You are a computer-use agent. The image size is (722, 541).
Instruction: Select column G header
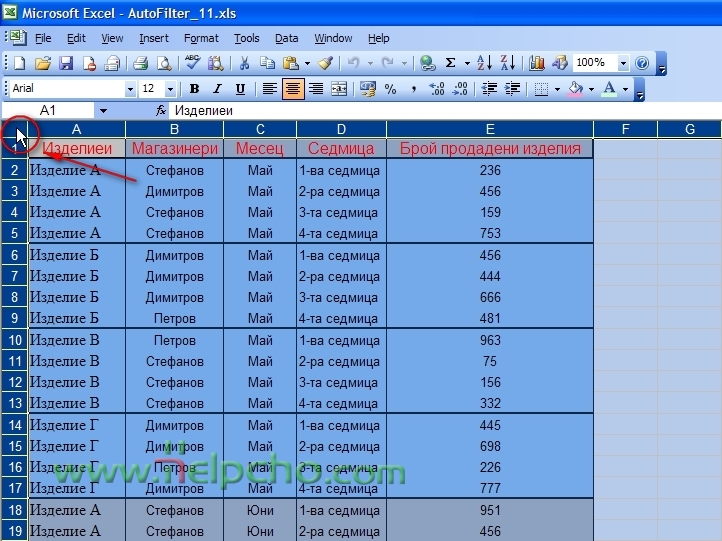(690, 129)
